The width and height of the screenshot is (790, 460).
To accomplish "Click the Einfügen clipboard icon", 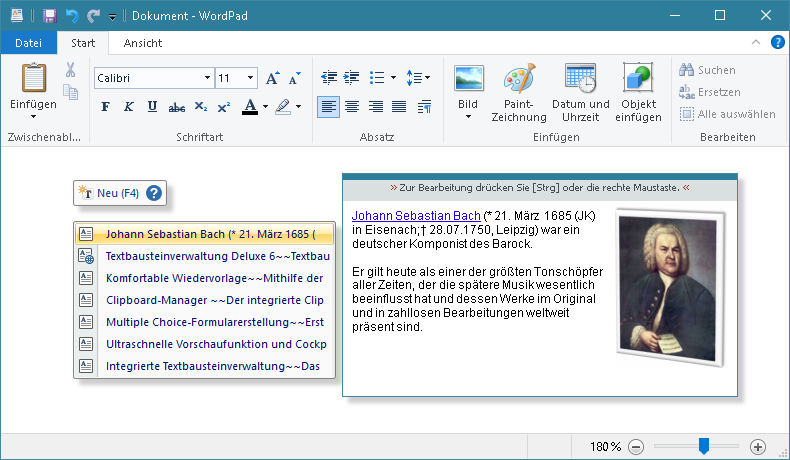I will pos(34,78).
